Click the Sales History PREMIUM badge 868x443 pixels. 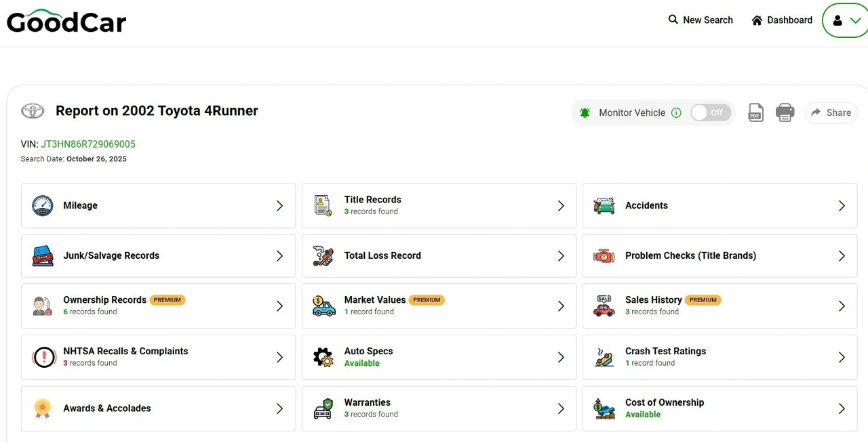703,300
